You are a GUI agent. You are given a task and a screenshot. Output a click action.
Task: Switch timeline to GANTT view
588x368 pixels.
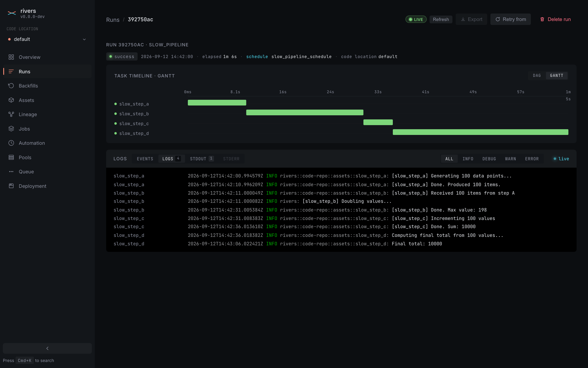(557, 76)
